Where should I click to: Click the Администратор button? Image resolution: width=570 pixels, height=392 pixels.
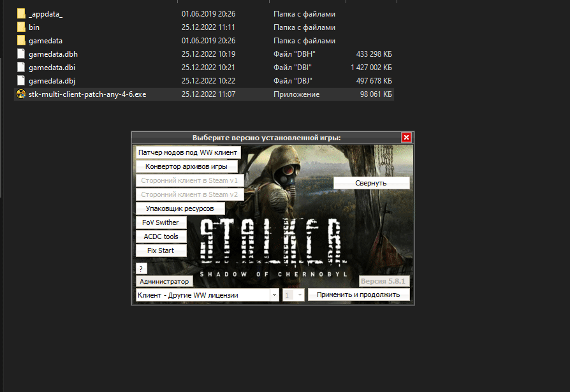click(164, 281)
